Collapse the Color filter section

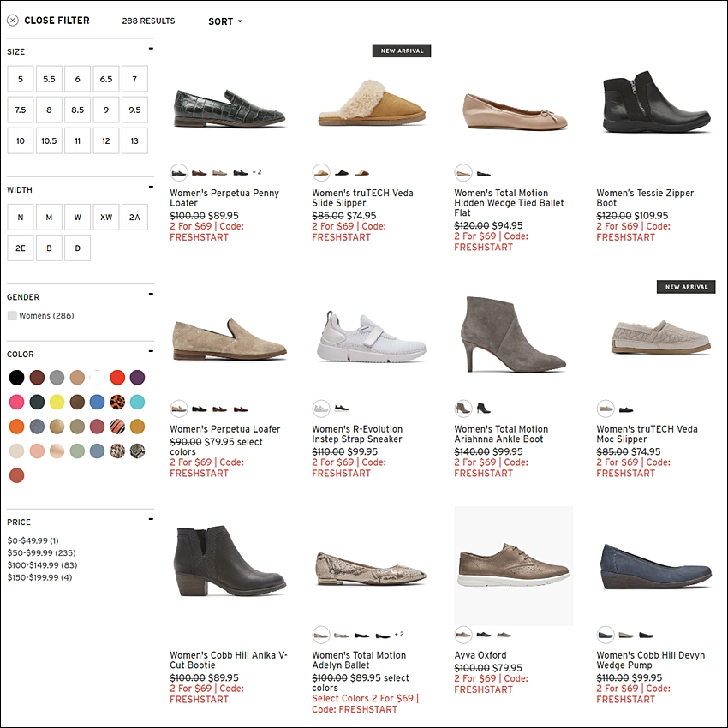pyautogui.click(x=151, y=351)
